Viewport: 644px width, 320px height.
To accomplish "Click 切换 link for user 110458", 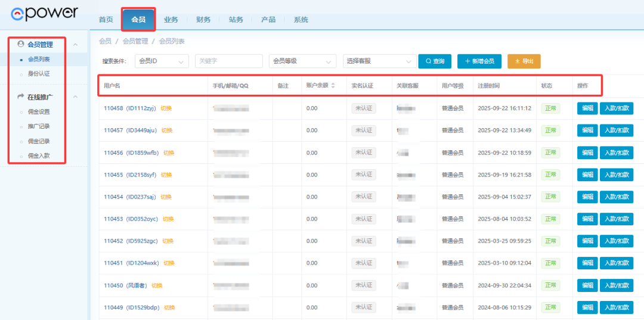I will pos(166,108).
